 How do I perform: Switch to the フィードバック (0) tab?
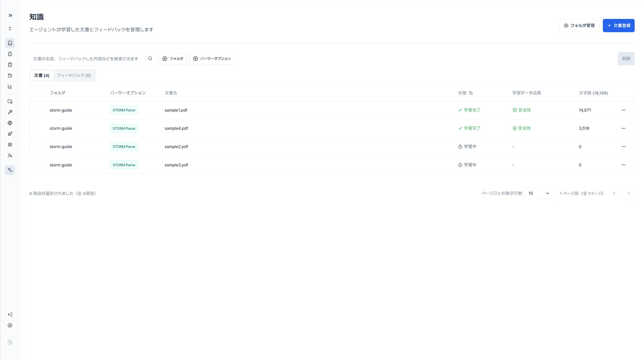tap(74, 75)
